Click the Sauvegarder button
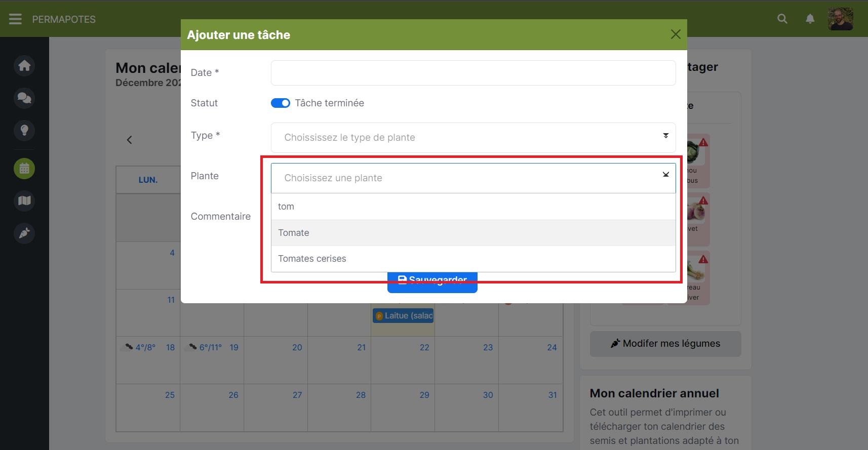This screenshot has height=450, width=868. click(432, 287)
